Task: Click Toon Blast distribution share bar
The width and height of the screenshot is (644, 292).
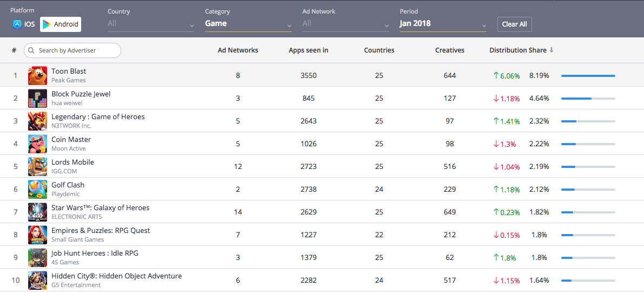Action: tap(588, 76)
